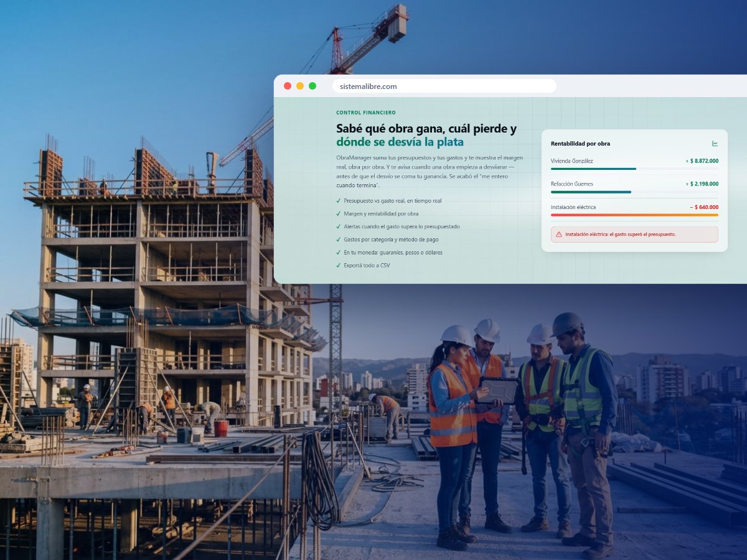Image resolution: width=747 pixels, height=560 pixels.
Task: Click the warning triangle icon in the alert
Action: tap(558, 235)
